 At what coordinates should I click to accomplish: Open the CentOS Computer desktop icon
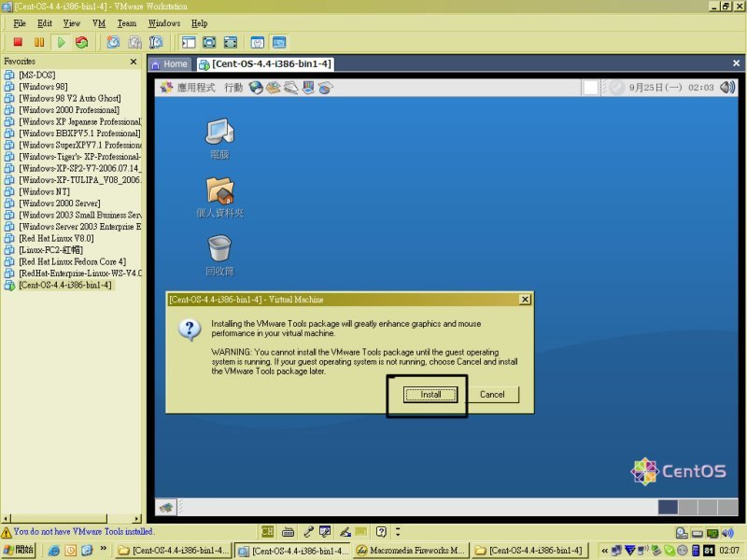pyautogui.click(x=219, y=133)
